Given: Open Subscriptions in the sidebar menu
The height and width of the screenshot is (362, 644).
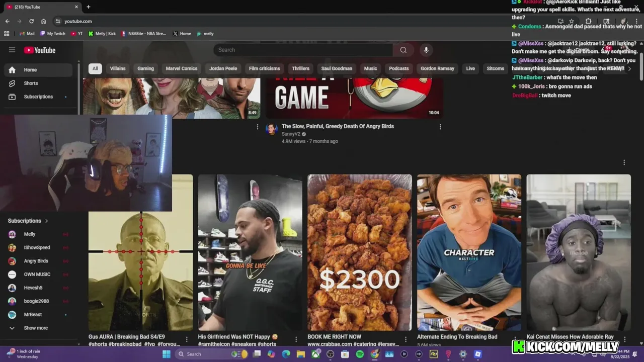Looking at the screenshot, I should [38, 97].
